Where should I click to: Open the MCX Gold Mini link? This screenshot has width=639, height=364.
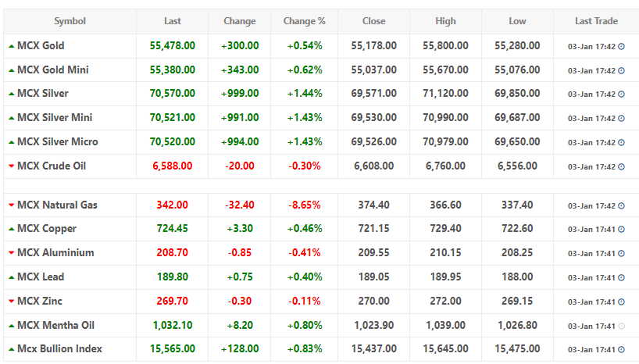tap(53, 70)
